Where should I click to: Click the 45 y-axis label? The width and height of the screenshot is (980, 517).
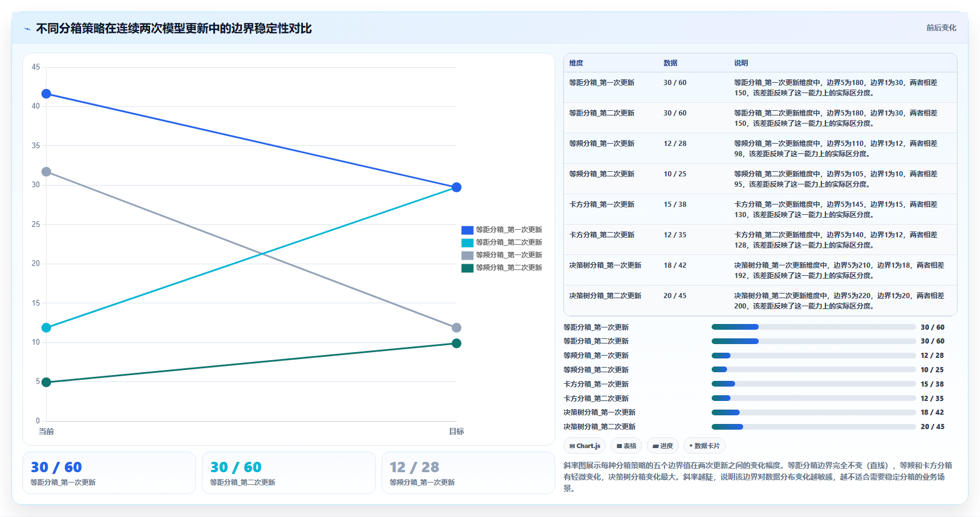(x=36, y=67)
